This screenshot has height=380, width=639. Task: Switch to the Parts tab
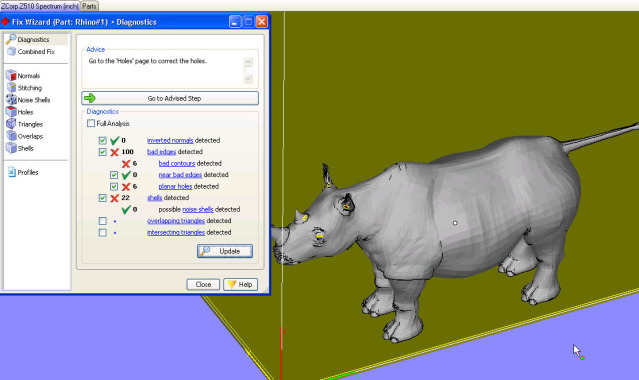click(x=89, y=6)
